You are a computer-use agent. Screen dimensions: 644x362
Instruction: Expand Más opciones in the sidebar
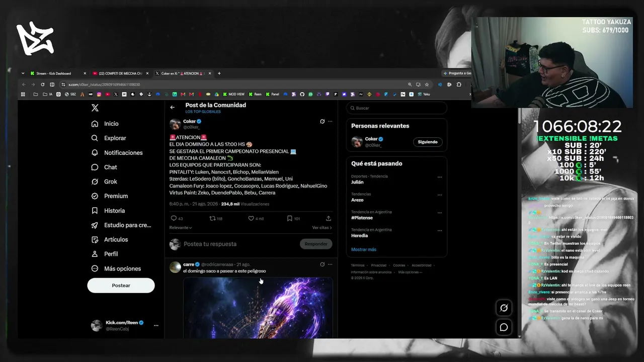click(x=116, y=269)
